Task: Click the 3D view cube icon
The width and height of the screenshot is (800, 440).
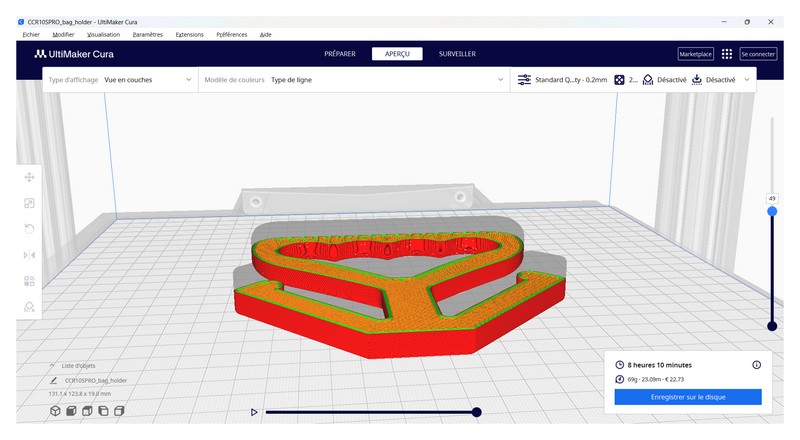Action: click(55, 411)
